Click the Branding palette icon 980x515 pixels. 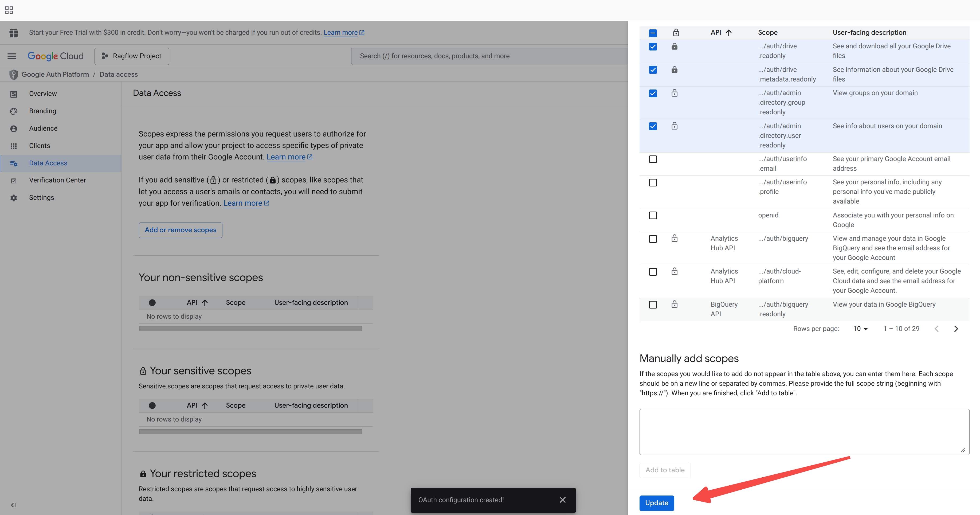(14, 111)
